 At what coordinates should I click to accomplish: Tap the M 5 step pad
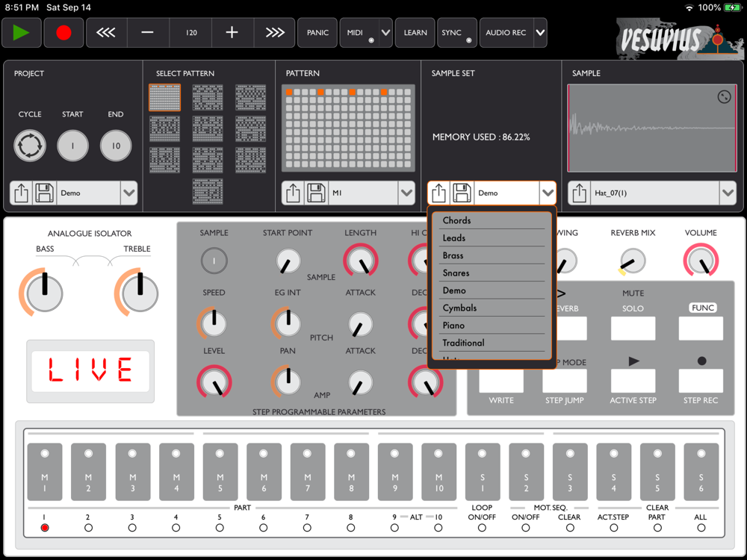(220, 472)
